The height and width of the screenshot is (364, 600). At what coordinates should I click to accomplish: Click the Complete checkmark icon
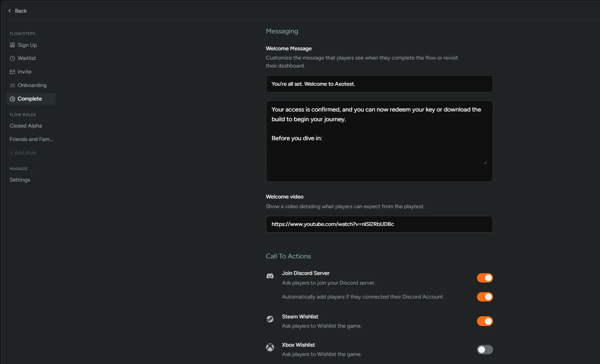click(12, 99)
